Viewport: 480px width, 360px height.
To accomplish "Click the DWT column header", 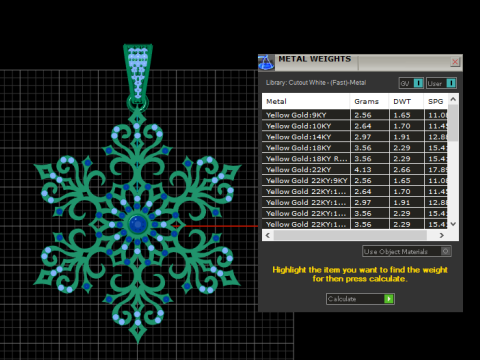I will (406, 101).
